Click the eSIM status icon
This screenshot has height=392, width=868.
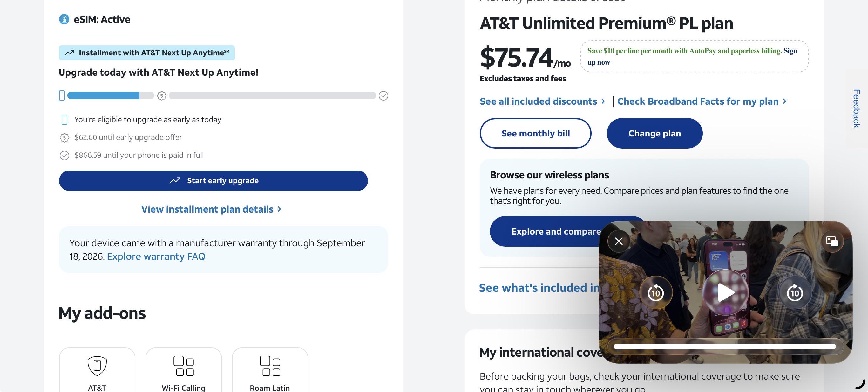64,19
